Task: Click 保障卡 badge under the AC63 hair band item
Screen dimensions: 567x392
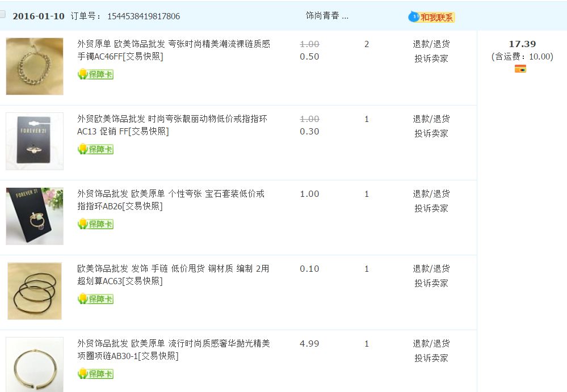Action: [x=95, y=299]
